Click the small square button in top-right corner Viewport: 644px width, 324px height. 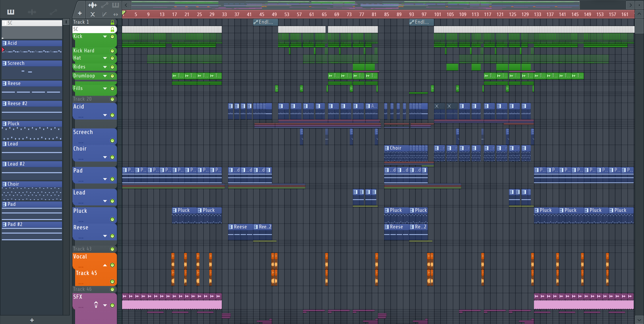(639, 5)
